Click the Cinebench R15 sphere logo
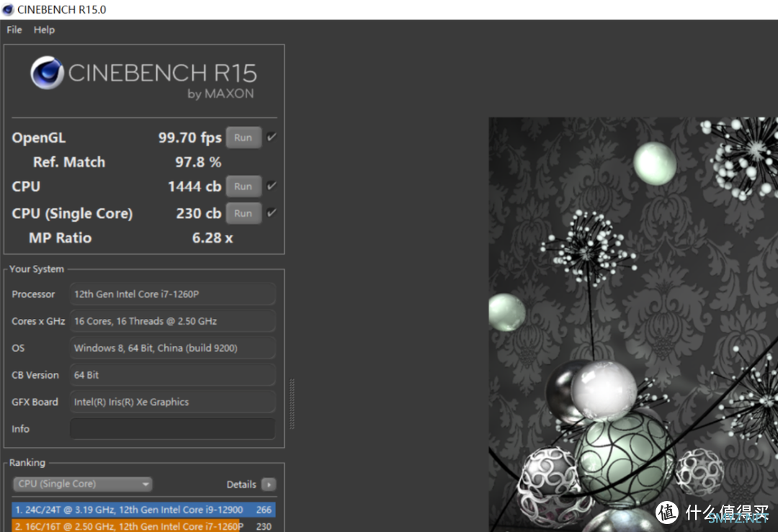778x532 pixels. 47,73
